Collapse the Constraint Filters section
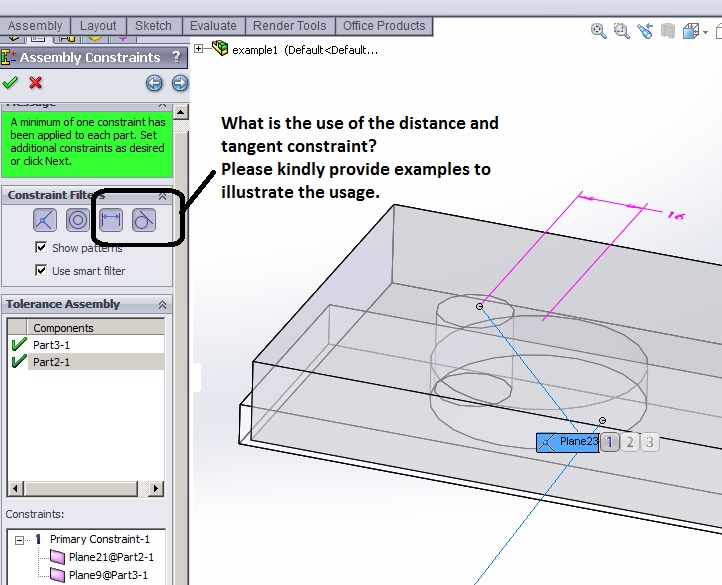The width and height of the screenshot is (722, 585). point(162,196)
